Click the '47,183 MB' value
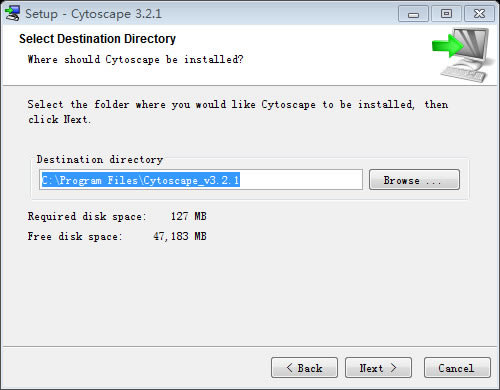 [x=180, y=236]
